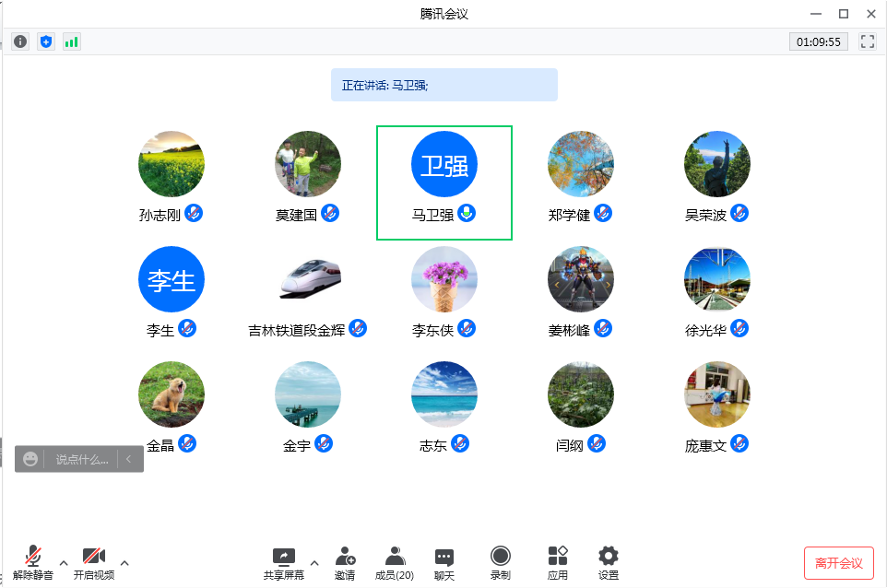Viewport: 887px width, 588px height.
Task: Open 设置 settings
Action: pos(608,562)
